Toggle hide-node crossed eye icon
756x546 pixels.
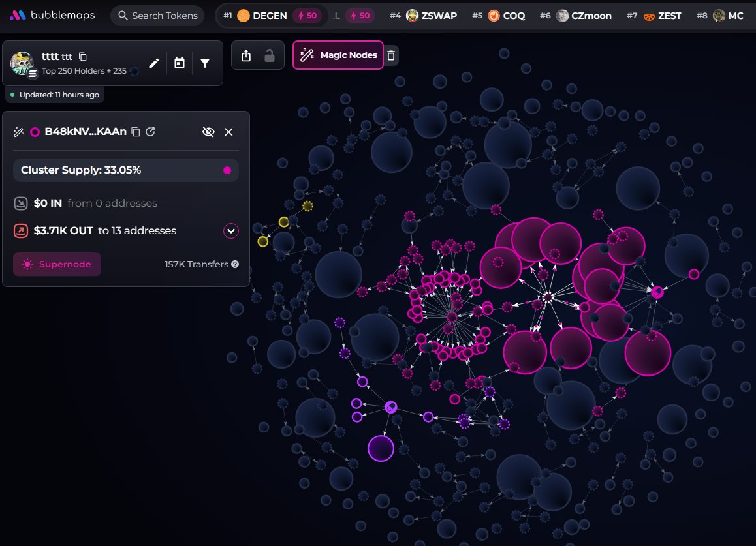208,132
